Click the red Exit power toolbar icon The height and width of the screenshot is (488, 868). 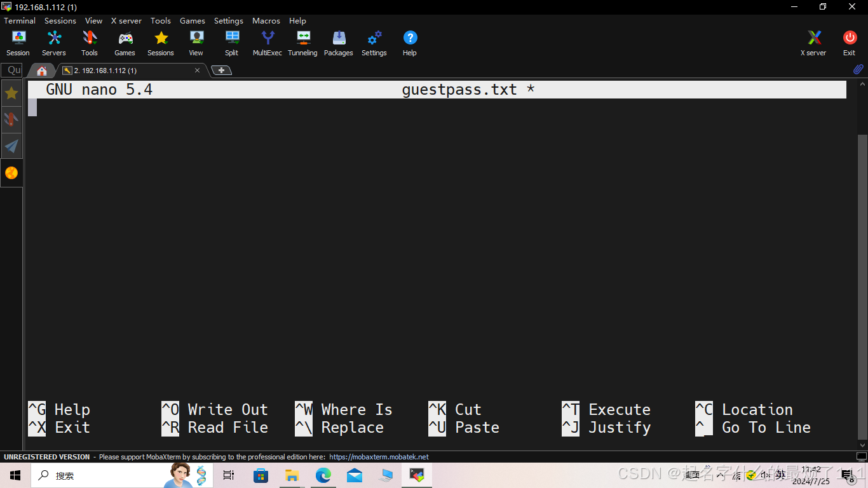tap(850, 43)
